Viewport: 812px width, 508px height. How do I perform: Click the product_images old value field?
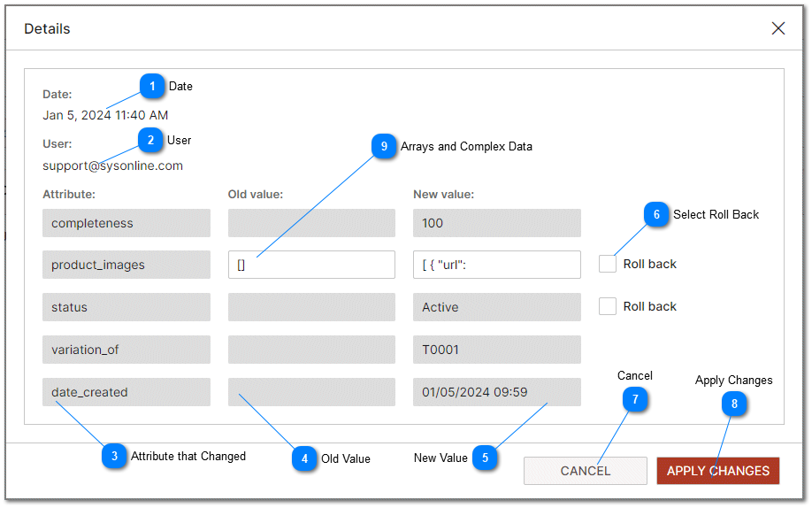tap(311, 265)
